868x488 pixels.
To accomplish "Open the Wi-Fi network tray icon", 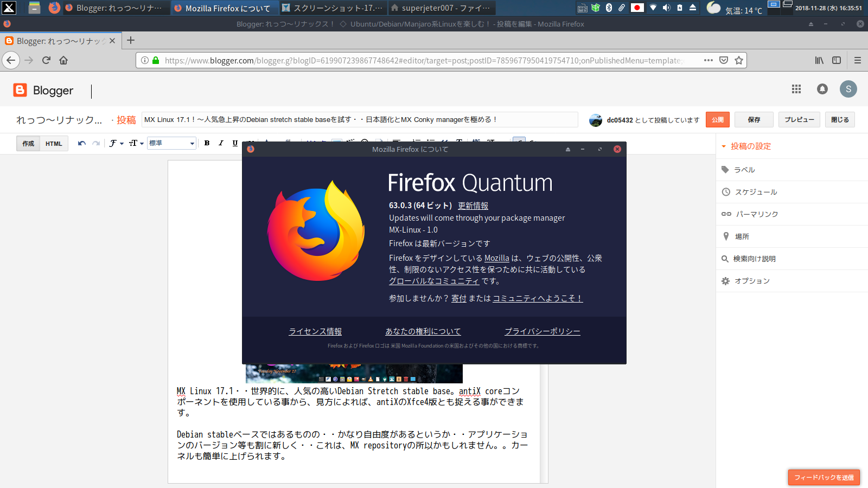I will tap(653, 8).
